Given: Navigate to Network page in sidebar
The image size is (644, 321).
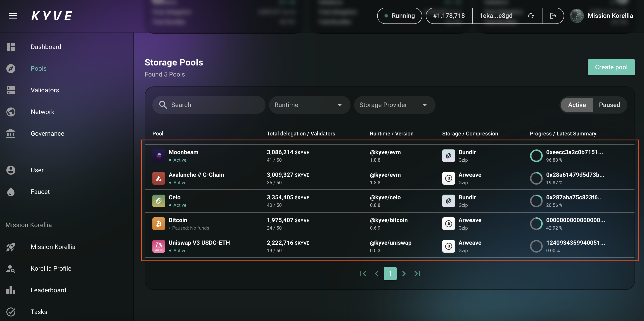Looking at the screenshot, I should tap(42, 112).
